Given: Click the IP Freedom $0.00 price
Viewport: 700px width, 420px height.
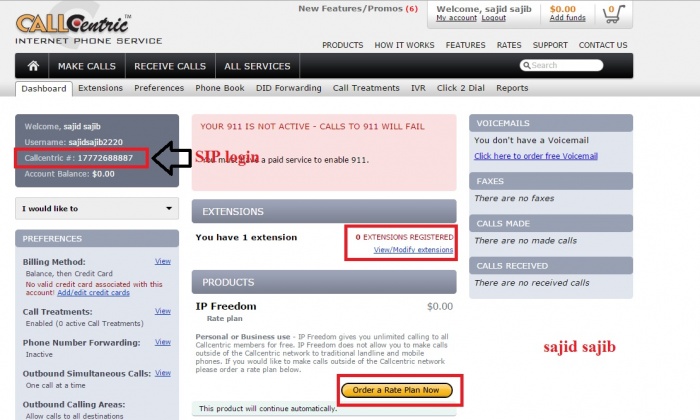Looking at the screenshot, I should (440, 307).
